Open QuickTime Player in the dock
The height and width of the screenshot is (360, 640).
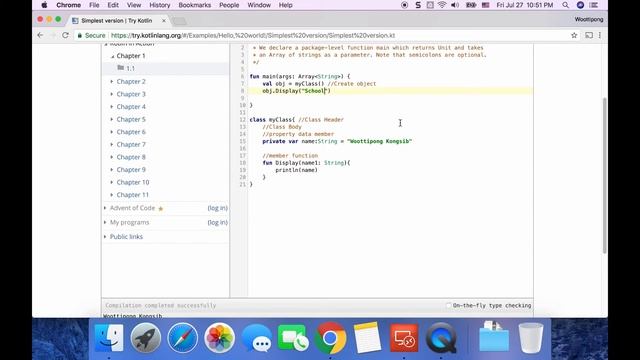pyautogui.click(x=441, y=338)
